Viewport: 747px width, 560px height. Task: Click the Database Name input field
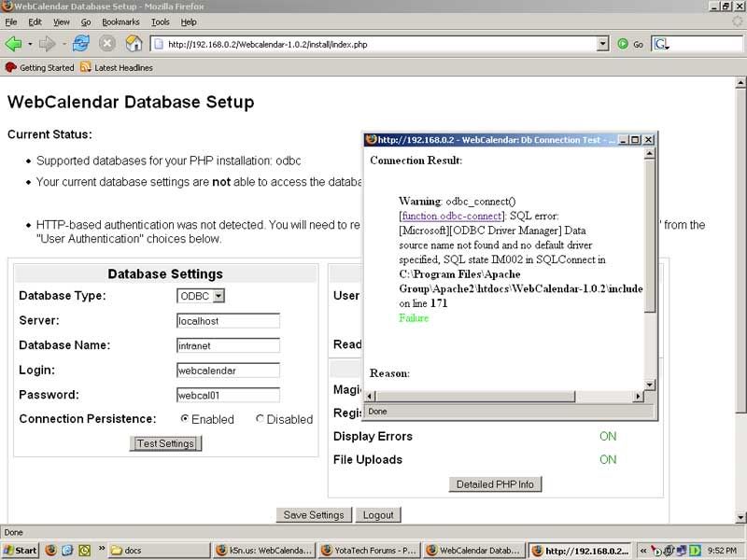[228, 345]
